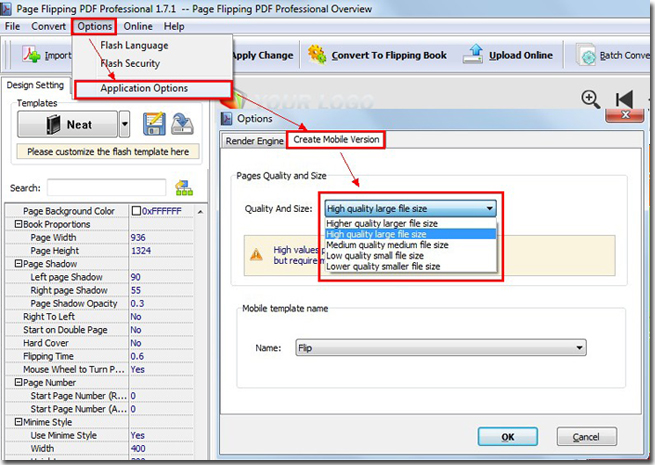This screenshot has width=655, height=465.
Task: Open the Online menu
Action: (138, 26)
